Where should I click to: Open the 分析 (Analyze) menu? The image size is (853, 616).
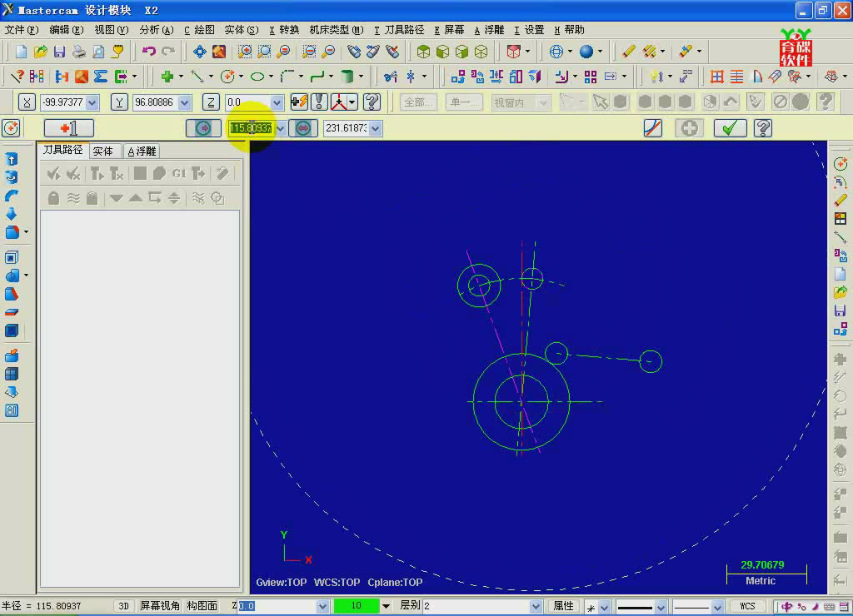157,30
